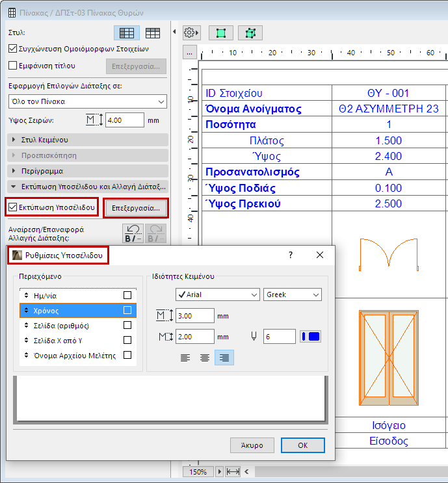Image resolution: width=448 pixels, height=483 pixels.
Task: Toggle Συγχώνευση Ομοιόμορφων Στοιχείων checkbox
Action: [12, 49]
